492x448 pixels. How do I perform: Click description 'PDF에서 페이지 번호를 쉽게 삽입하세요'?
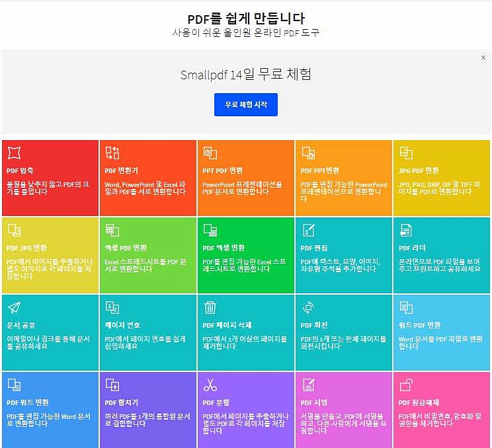click(x=145, y=343)
